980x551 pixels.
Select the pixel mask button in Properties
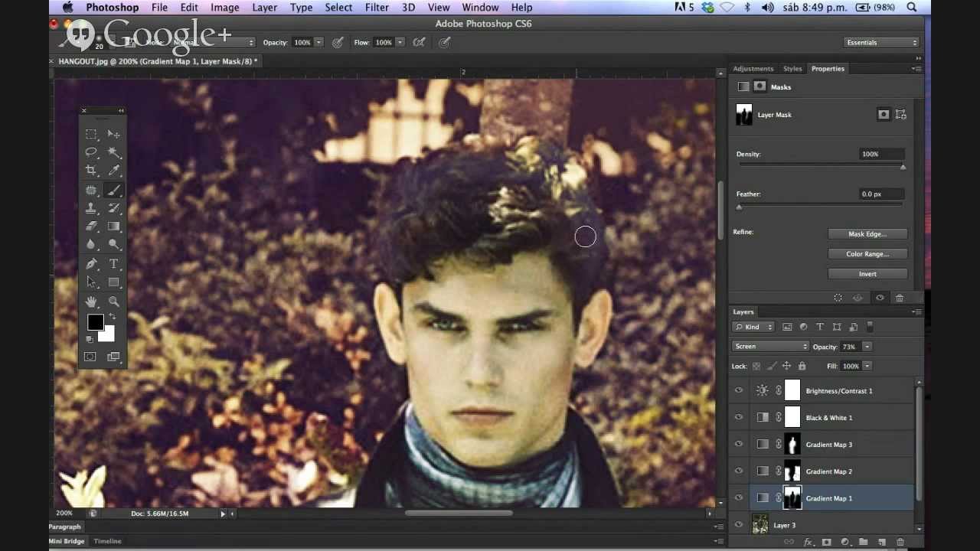point(884,115)
